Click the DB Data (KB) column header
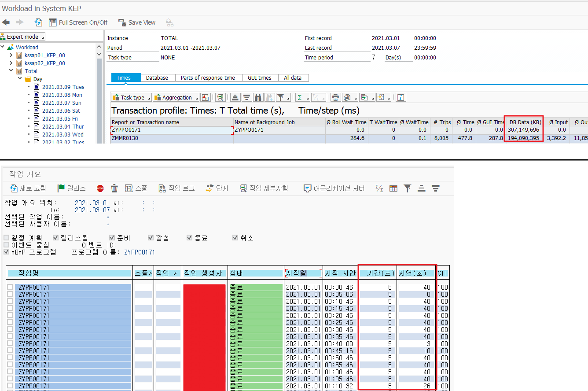Image resolution: width=588 pixels, height=391 pixels. click(x=524, y=122)
